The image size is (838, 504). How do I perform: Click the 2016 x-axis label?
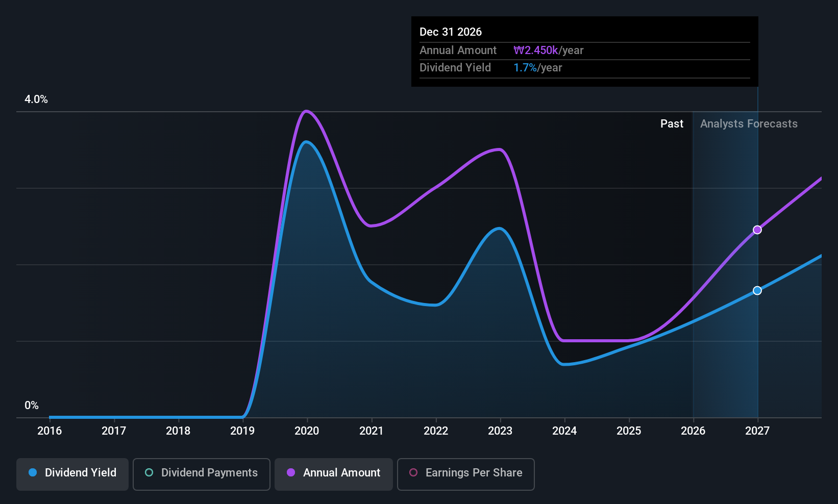click(50, 431)
